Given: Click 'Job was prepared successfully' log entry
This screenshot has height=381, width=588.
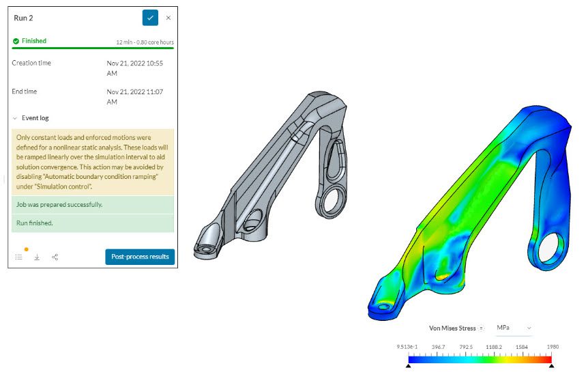Looking at the screenshot, I should coord(93,204).
